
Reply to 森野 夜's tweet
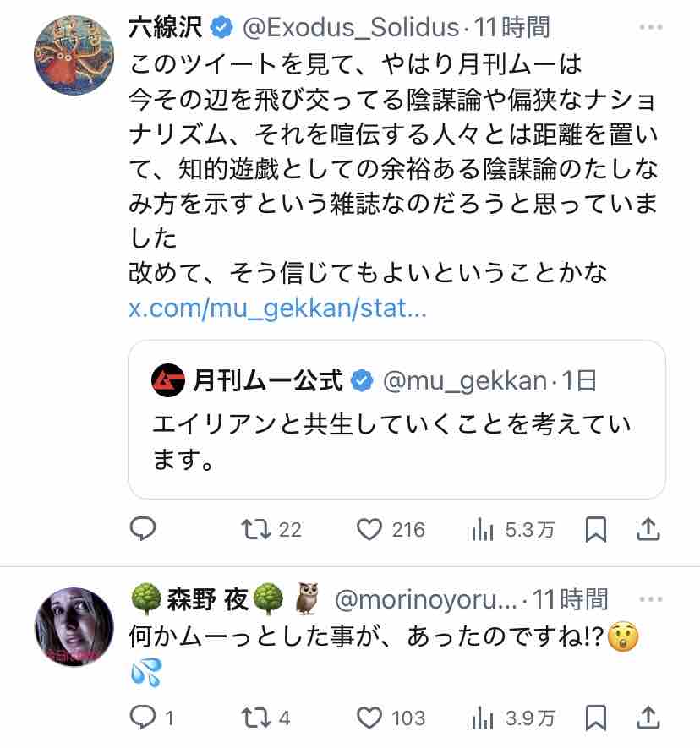coord(151,718)
